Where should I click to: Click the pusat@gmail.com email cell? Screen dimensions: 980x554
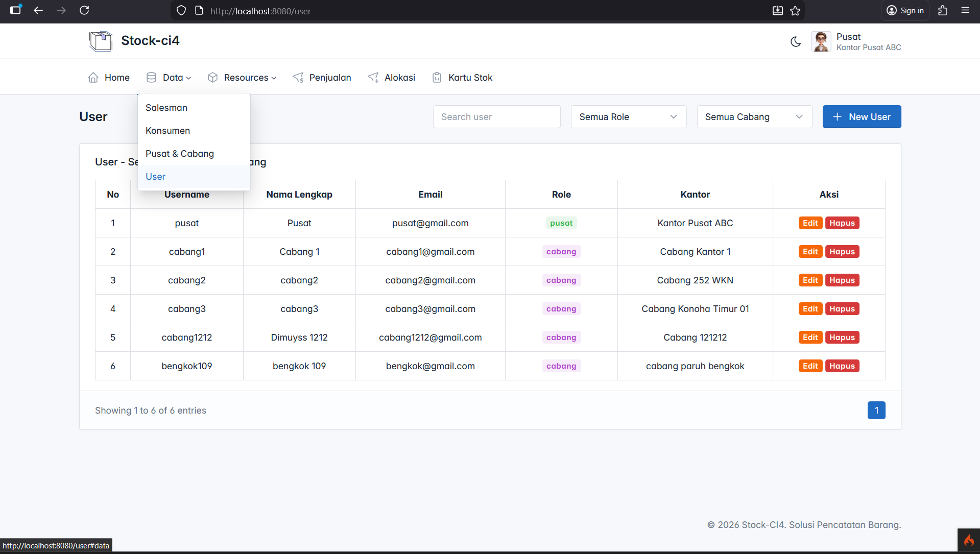tap(430, 223)
